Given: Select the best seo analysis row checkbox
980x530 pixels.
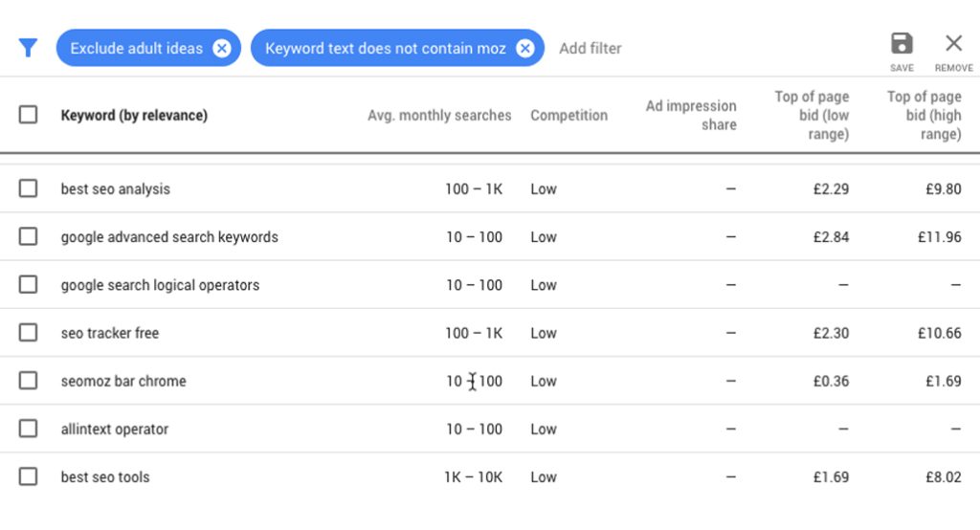Looking at the screenshot, I should 28,188.
